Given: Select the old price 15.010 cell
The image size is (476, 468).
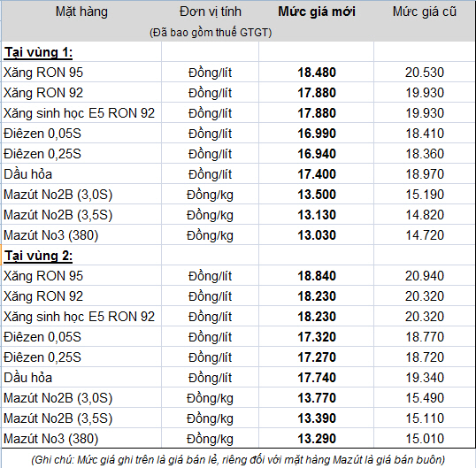Looking at the screenshot, I should [425, 439].
